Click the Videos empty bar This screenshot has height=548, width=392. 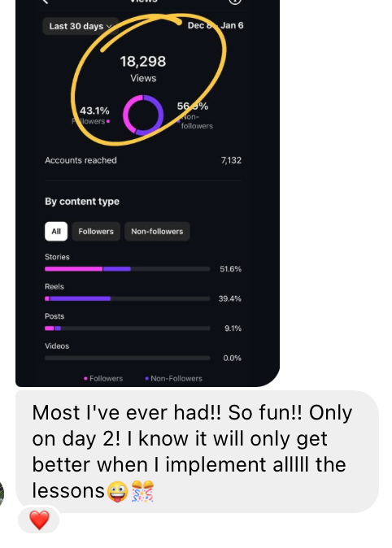(128, 358)
